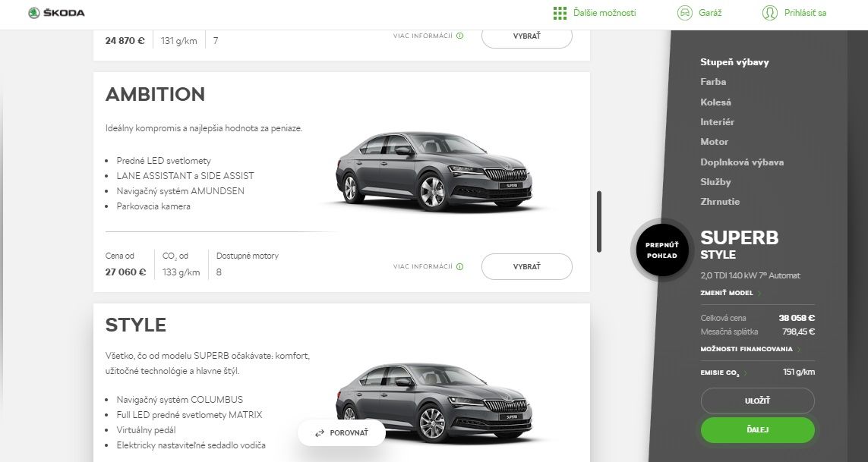This screenshot has width=868, height=462.
Task: Click 'Predné LED svetlomety' bullet
Action: click(164, 161)
